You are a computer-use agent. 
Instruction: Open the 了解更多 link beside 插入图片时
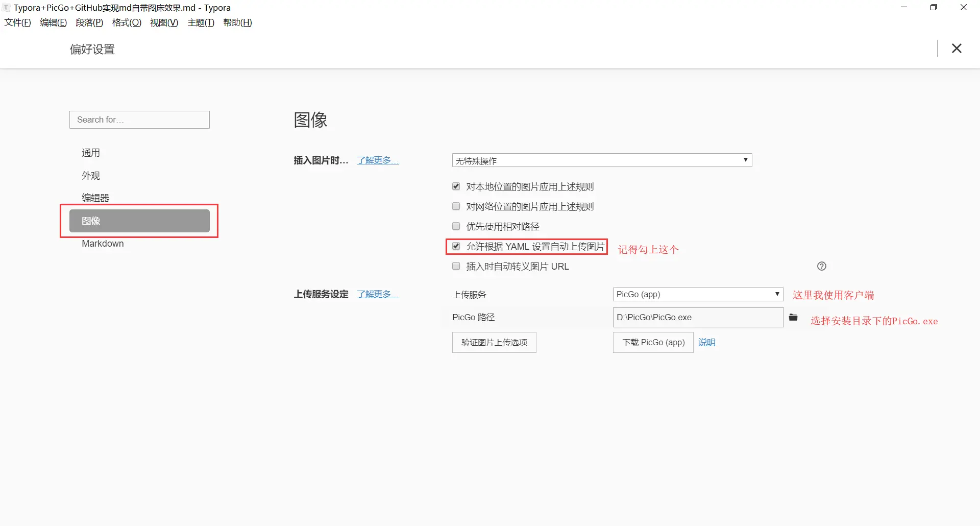(377, 160)
